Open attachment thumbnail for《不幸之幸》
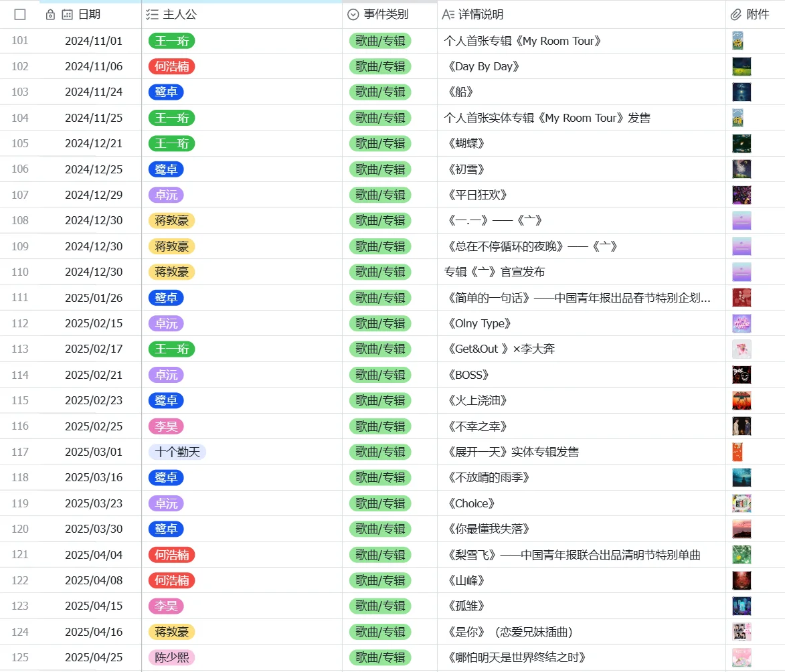Viewport: 785px width, 672px height. coord(742,426)
